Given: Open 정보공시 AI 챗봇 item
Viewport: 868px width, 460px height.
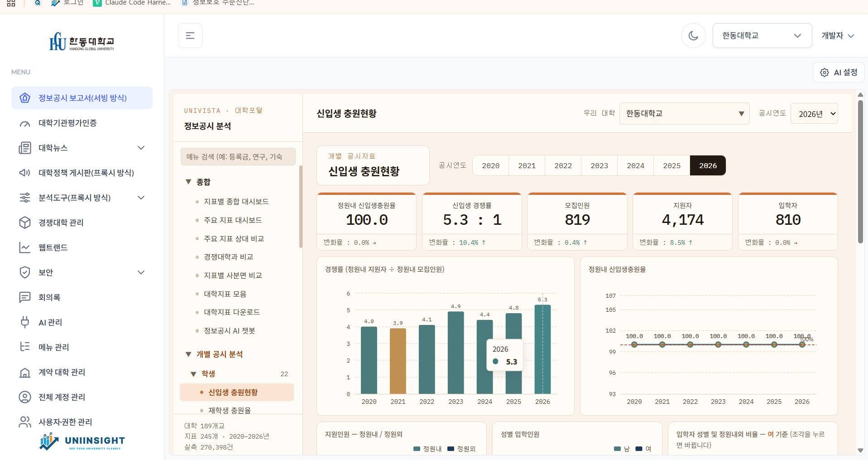Looking at the screenshot, I should click(x=230, y=331).
